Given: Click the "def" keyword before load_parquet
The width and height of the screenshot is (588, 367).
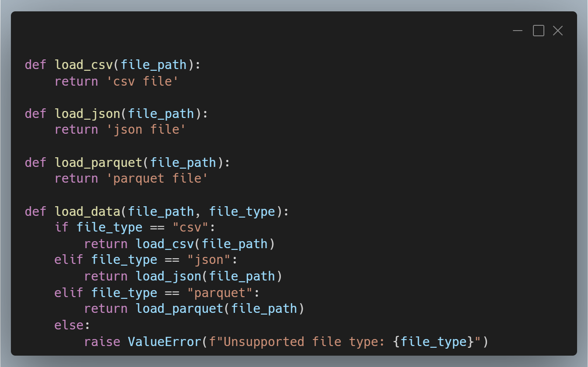Looking at the screenshot, I should [36, 163].
